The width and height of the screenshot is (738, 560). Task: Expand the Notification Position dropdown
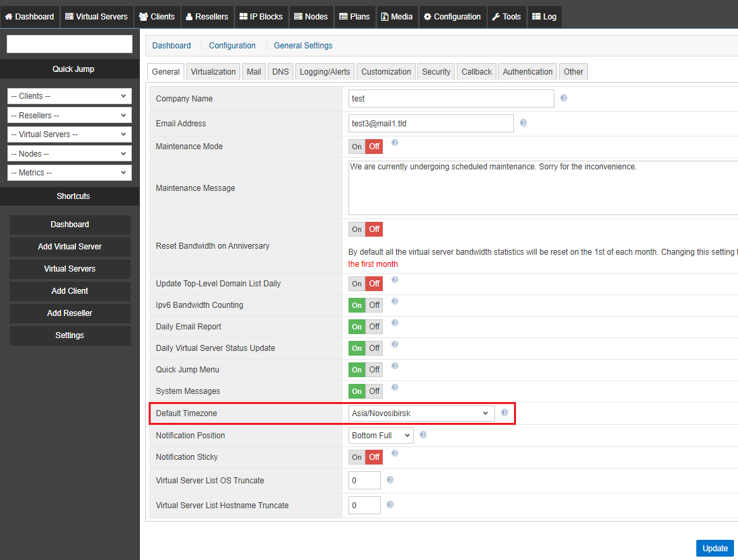point(381,436)
